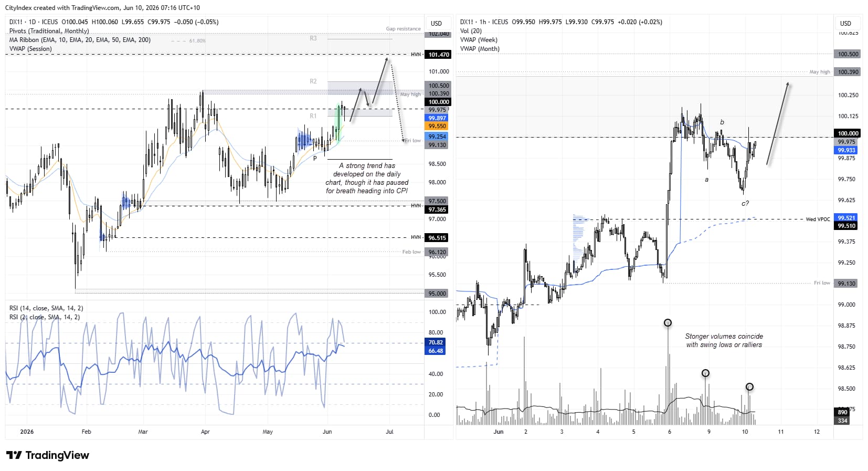The height and width of the screenshot is (471, 868).
Task: Click the 95.000 price label
Action: (437, 294)
